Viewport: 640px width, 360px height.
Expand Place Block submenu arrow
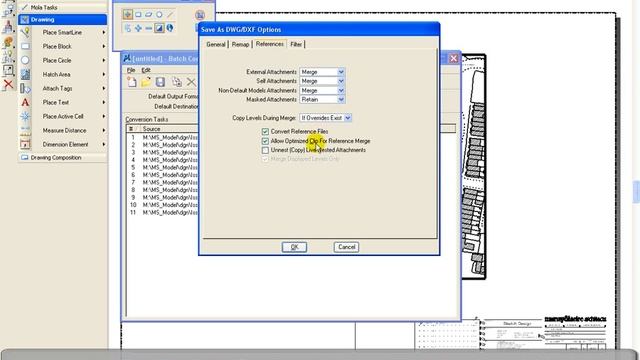(104, 47)
